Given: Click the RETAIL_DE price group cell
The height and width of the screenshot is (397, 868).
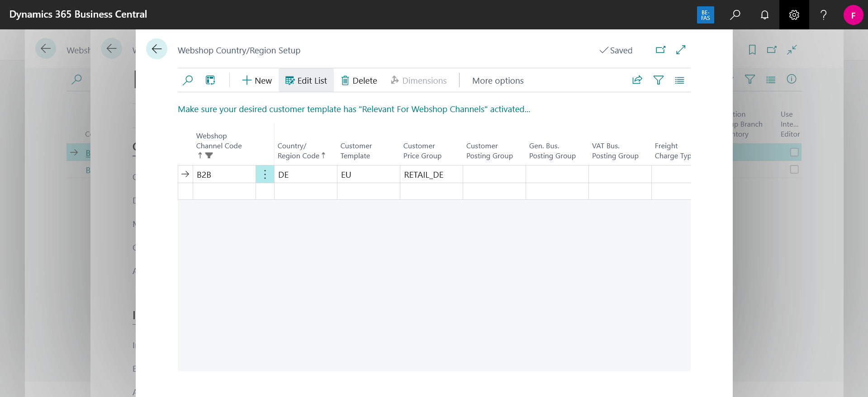Looking at the screenshot, I should [432, 175].
